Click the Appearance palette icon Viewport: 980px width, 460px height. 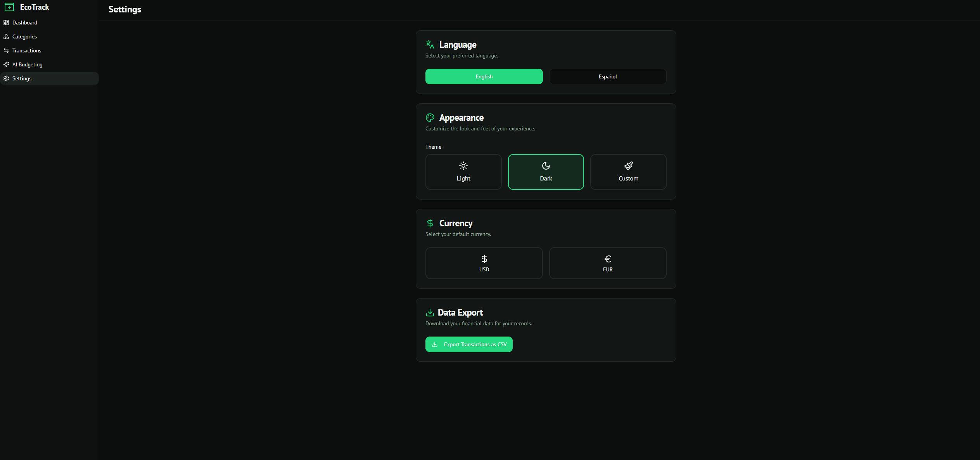(x=430, y=118)
